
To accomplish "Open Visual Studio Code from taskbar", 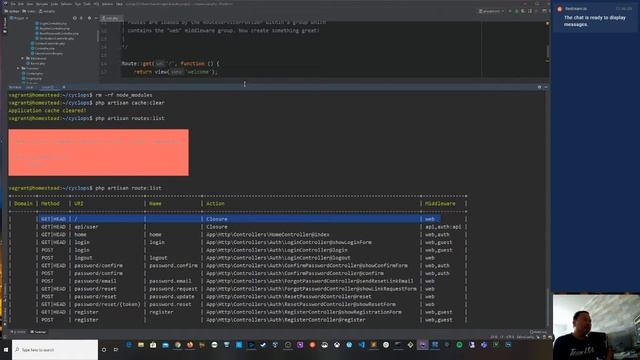I will [x=361, y=345].
